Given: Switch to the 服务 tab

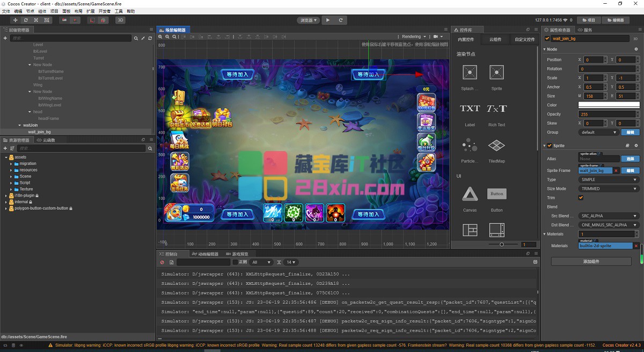Looking at the screenshot, I should (x=585, y=30).
